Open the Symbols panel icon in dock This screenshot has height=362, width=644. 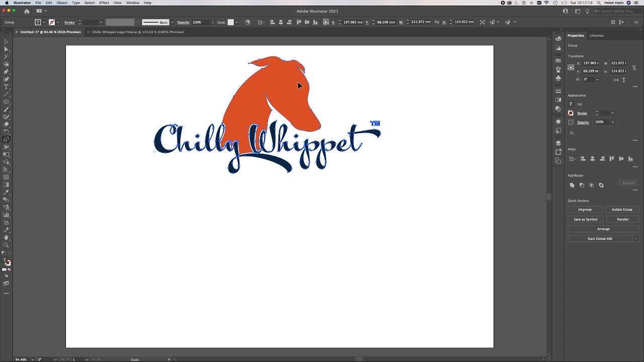coord(558,78)
